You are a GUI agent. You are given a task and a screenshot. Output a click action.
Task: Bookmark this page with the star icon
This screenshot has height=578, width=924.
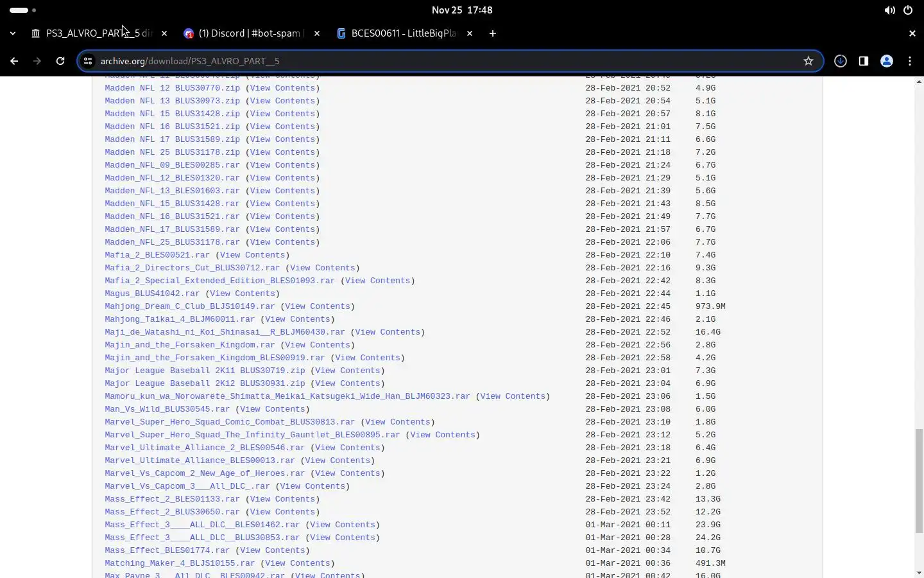coord(809,61)
